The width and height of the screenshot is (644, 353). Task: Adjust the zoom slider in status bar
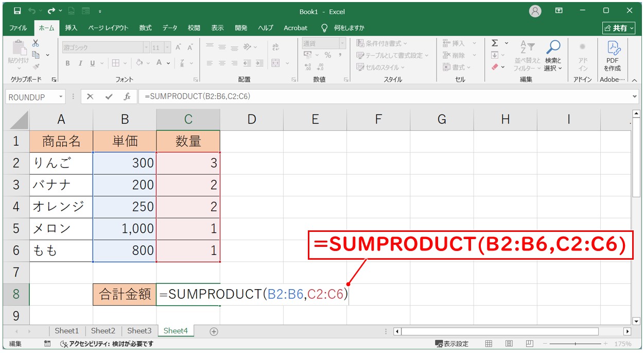[576, 344]
